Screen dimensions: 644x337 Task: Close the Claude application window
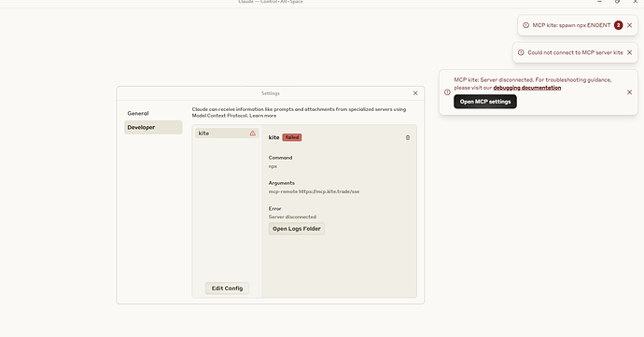[x=635, y=2]
